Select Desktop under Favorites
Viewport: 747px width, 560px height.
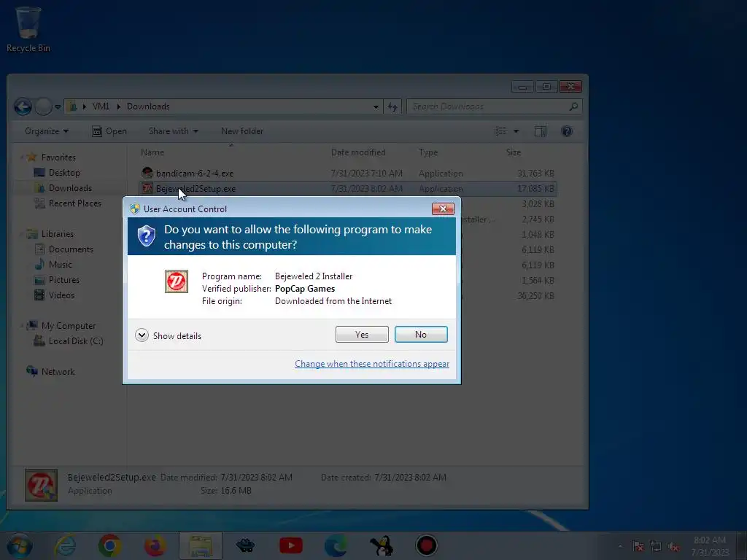coord(64,172)
